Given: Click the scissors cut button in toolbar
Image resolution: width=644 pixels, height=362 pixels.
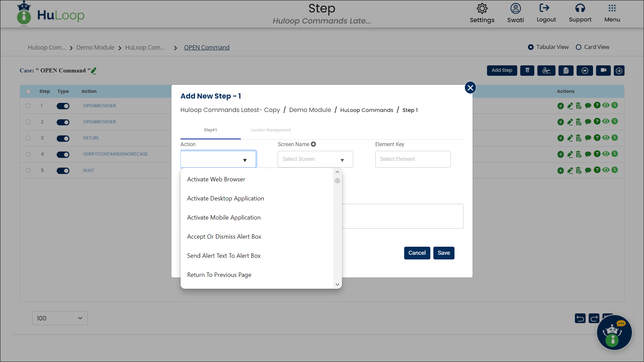Looking at the screenshot, I should coord(546,70).
